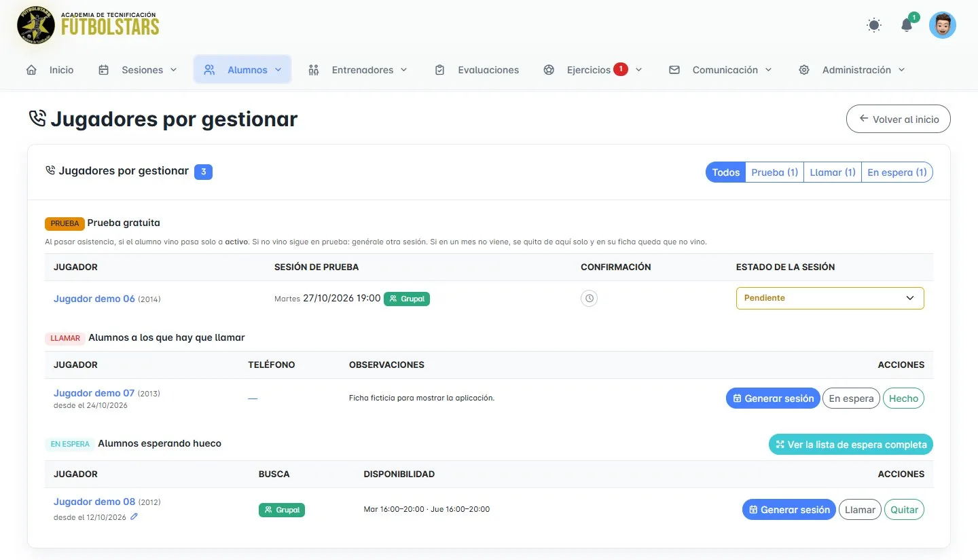Go to Inicio in the navigation bar
Viewport: 978px width, 560px height.
pyautogui.click(x=50, y=70)
